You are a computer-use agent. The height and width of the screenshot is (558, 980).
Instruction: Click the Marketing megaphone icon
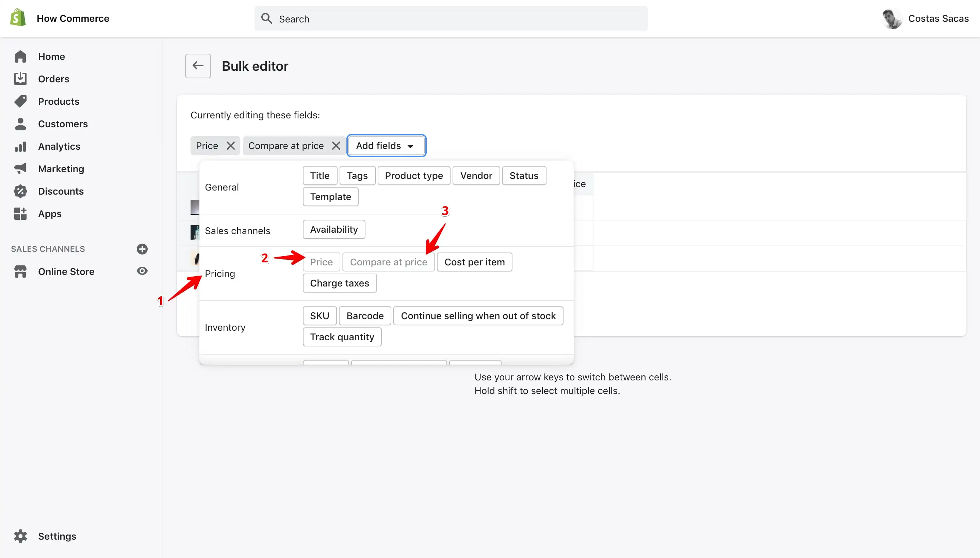pos(20,169)
